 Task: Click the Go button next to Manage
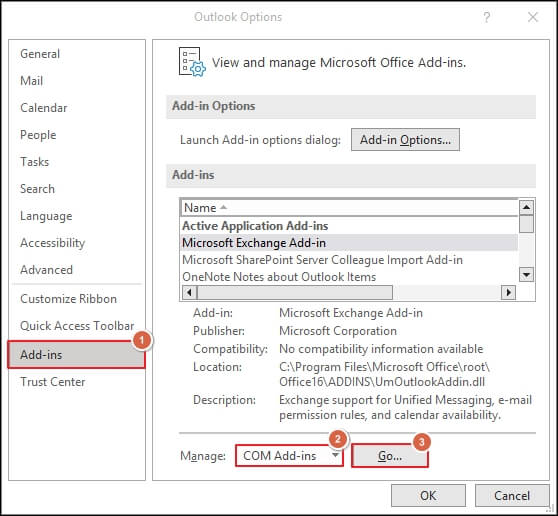pyautogui.click(x=390, y=456)
